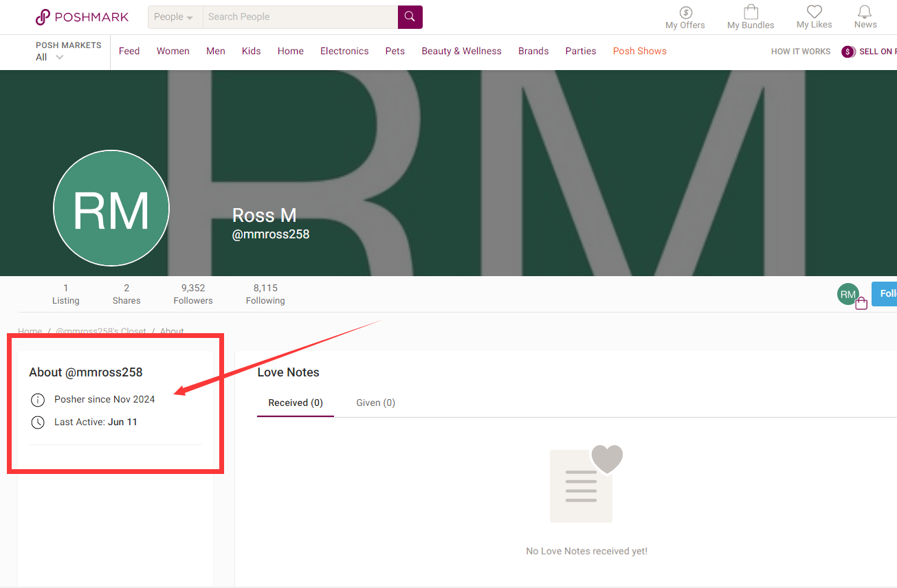Click the large RM profile avatar
The width and height of the screenshot is (897, 588).
pos(111,208)
